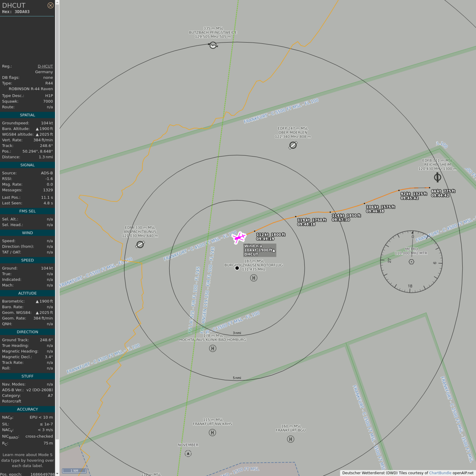The height and width of the screenshot is (476, 476).
Task: Click the magenta helicopter icon on map
Action: click(239, 237)
